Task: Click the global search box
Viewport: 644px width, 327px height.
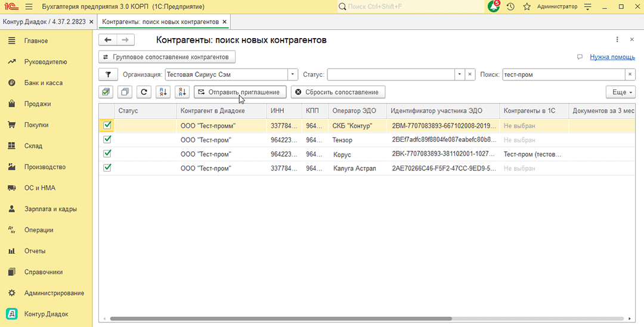Action: pyautogui.click(x=411, y=7)
